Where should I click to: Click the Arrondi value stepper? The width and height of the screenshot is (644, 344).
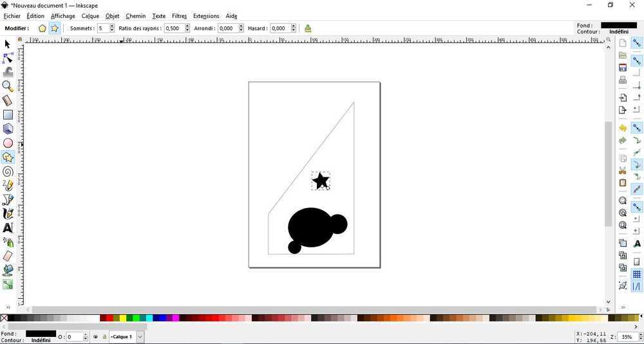[x=241, y=28]
